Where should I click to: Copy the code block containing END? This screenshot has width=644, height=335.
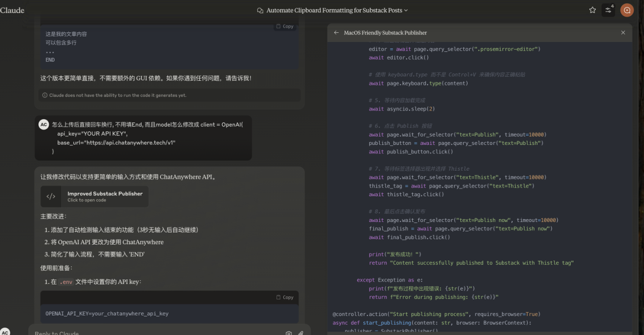click(x=284, y=26)
